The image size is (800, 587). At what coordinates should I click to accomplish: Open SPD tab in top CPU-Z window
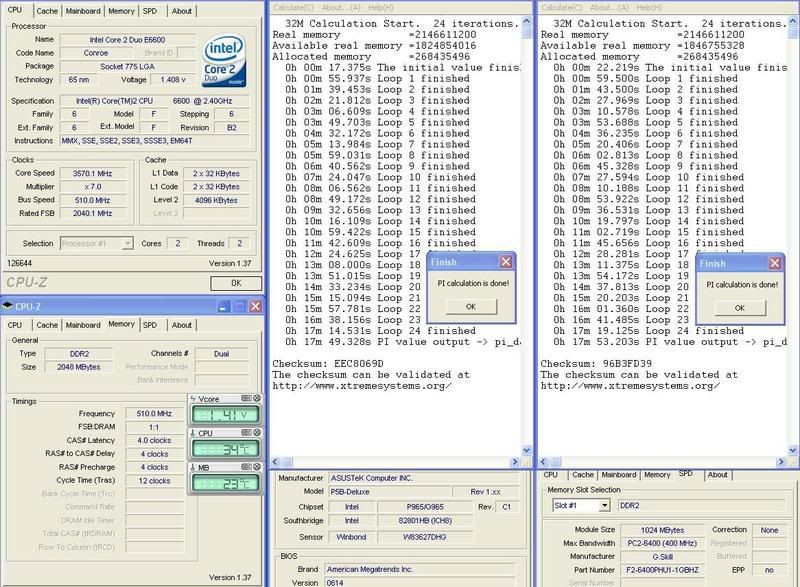[x=150, y=11]
